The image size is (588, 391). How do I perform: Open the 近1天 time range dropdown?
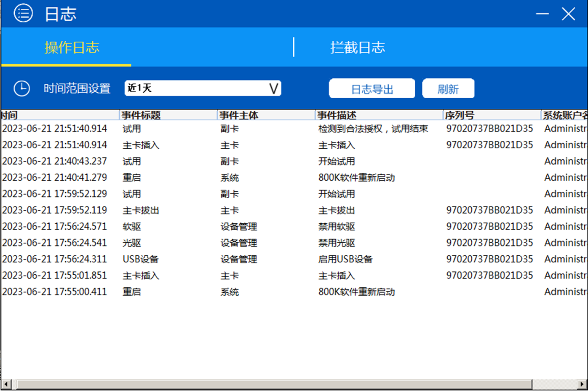tap(202, 88)
